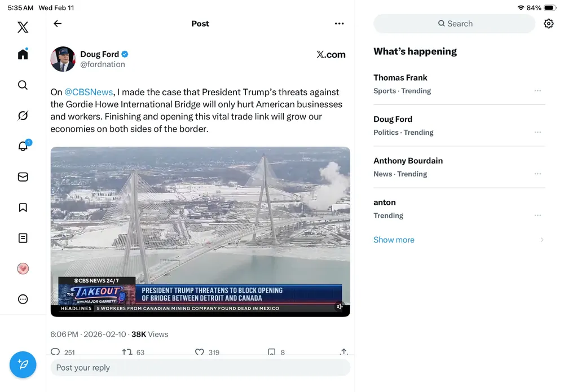Like Doug Ford's post
The image size is (564, 392).
[x=199, y=352]
